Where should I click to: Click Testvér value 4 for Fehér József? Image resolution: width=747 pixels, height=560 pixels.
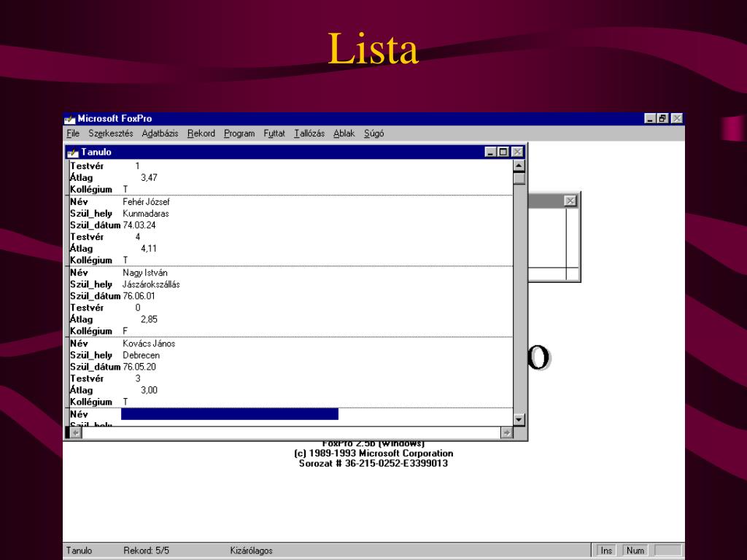pos(138,237)
